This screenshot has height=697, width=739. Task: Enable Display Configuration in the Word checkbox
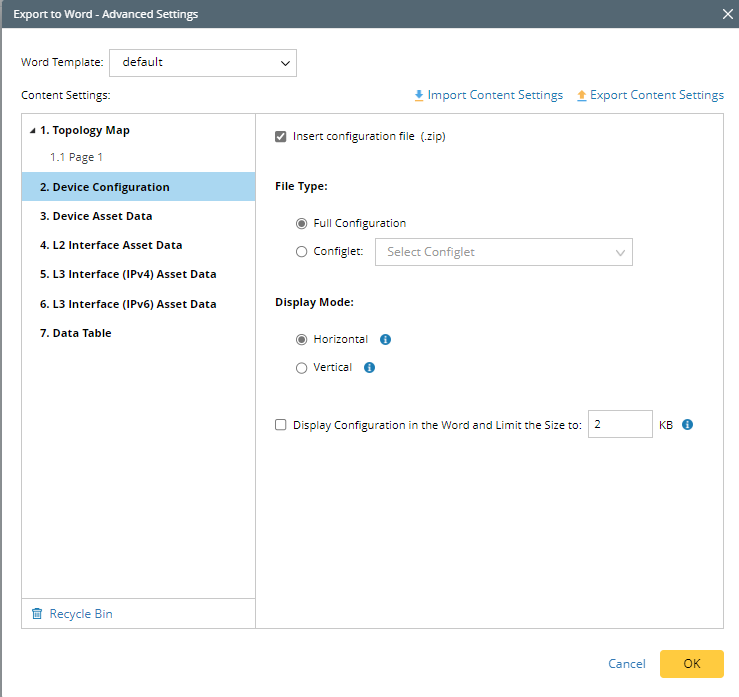(281, 424)
